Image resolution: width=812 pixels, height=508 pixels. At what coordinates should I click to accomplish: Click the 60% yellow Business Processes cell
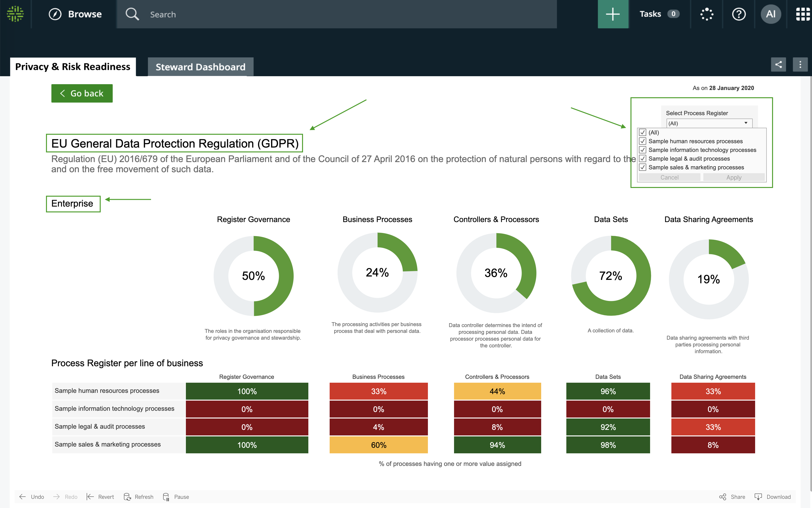[379, 445]
